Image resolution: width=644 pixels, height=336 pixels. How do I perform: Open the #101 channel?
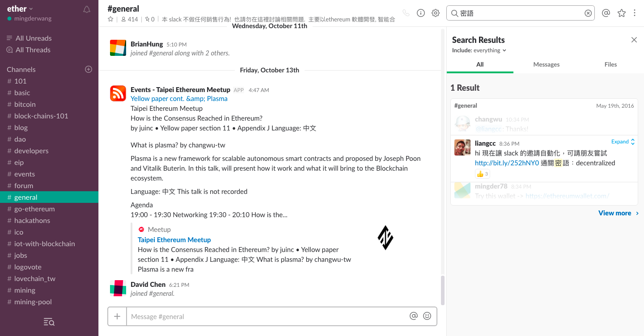49,81
